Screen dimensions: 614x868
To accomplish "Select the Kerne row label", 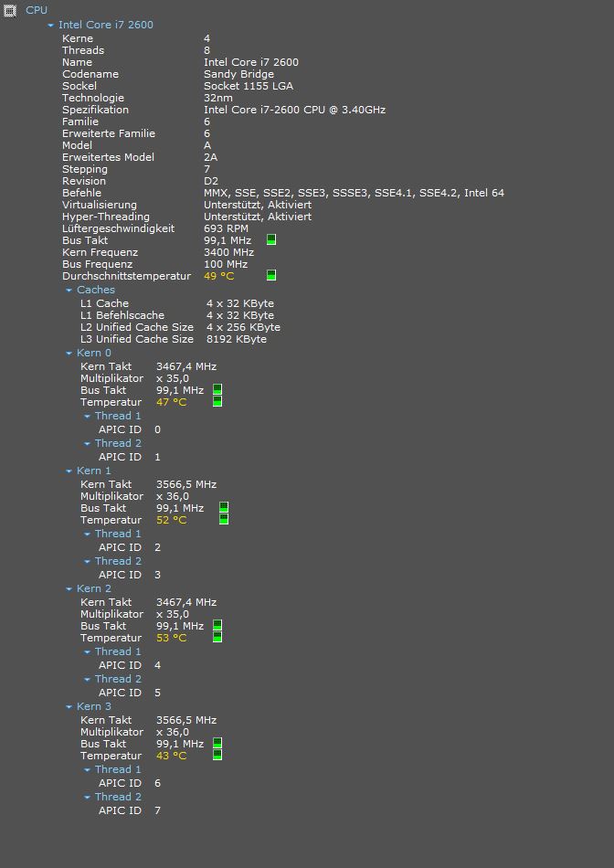I will tap(78, 38).
